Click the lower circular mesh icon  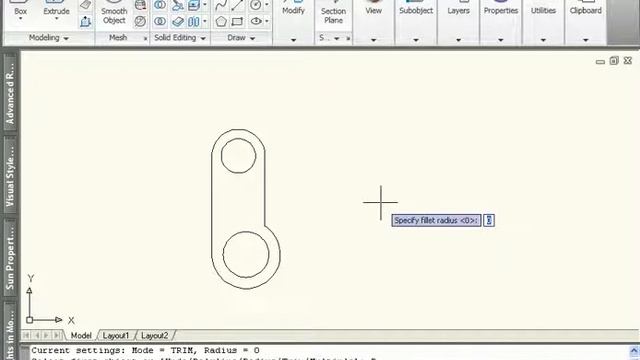click(140, 21)
